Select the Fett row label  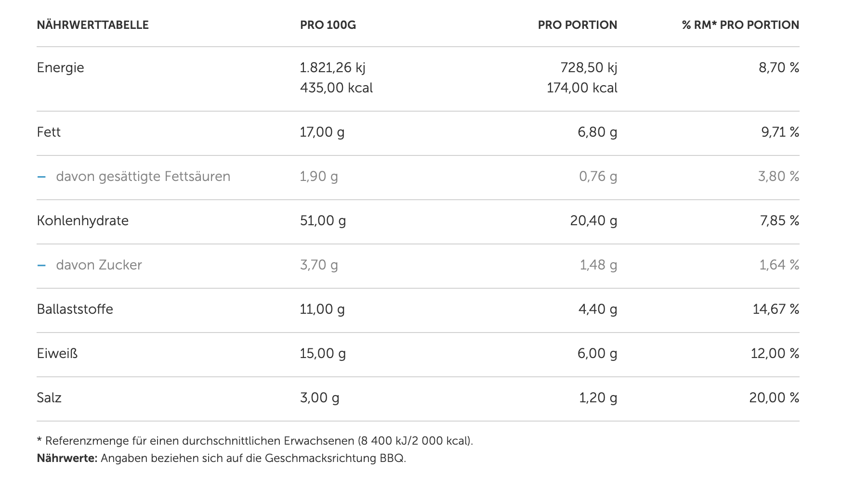(x=49, y=132)
